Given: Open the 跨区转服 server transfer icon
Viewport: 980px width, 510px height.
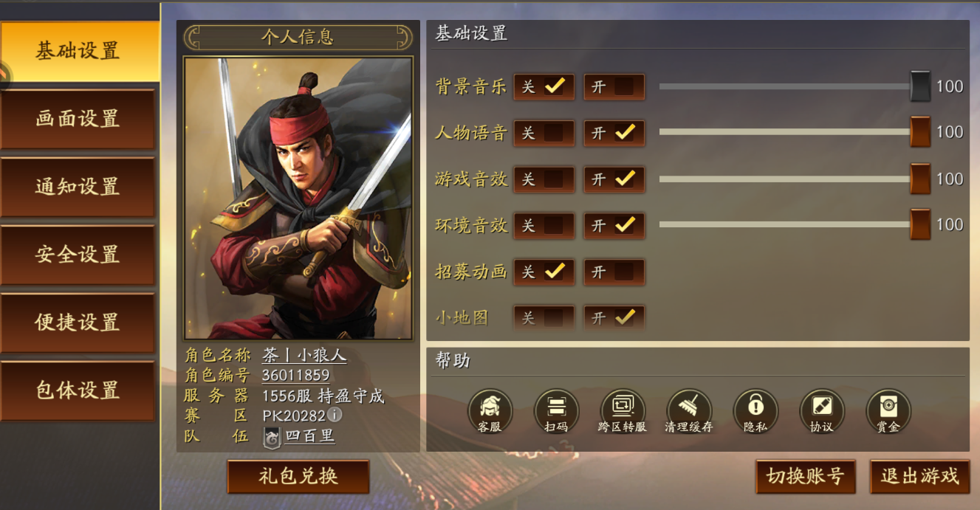Looking at the screenshot, I should 623,411.
